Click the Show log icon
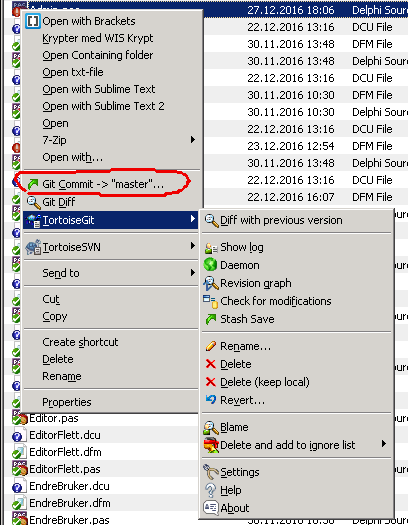Image resolution: width=408 pixels, height=525 pixels. [211, 247]
